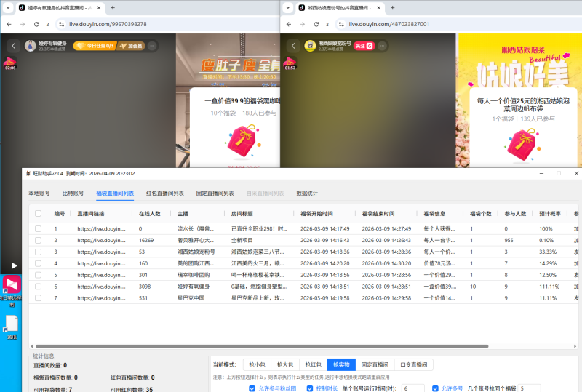The image size is (582, 392).
Task: Click white document desktop shortcut icon
Action: pos(12,324)
